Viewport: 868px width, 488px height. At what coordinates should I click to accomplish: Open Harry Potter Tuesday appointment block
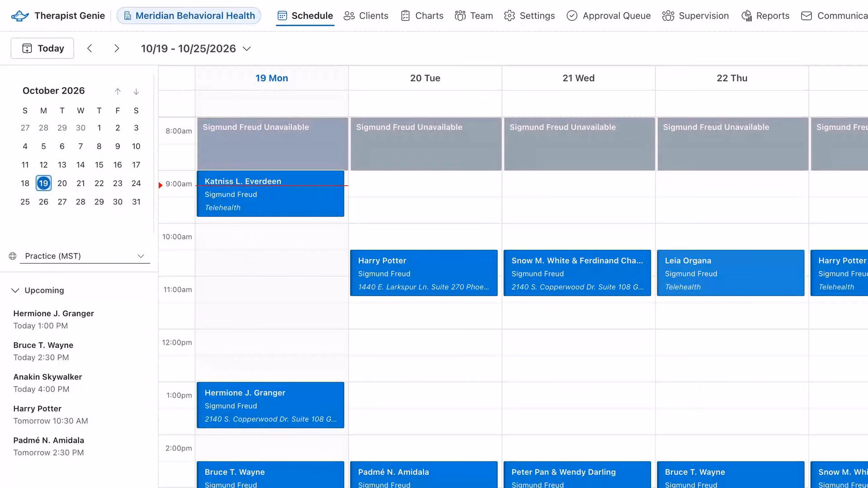tap(424, 273)
